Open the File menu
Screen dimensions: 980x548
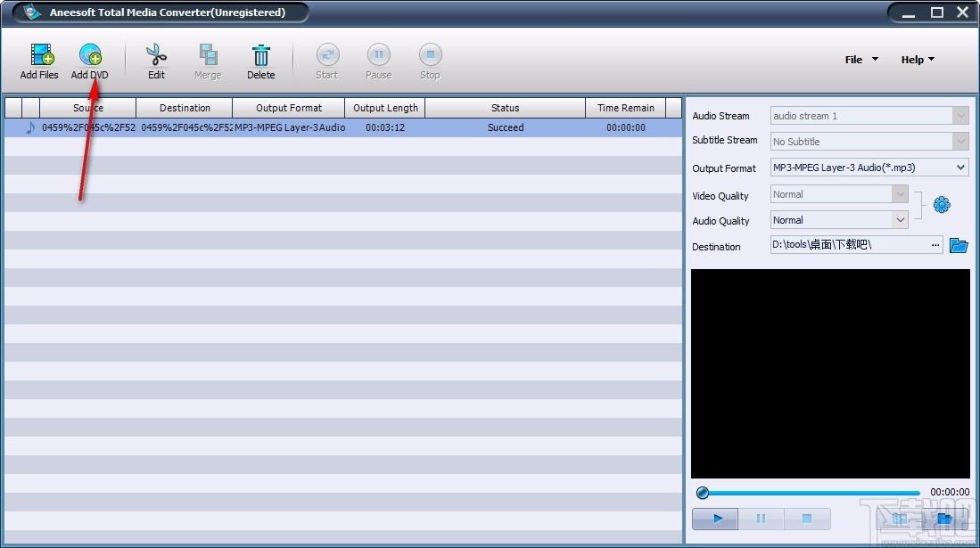pyautogui.click(x=861, y=60)
